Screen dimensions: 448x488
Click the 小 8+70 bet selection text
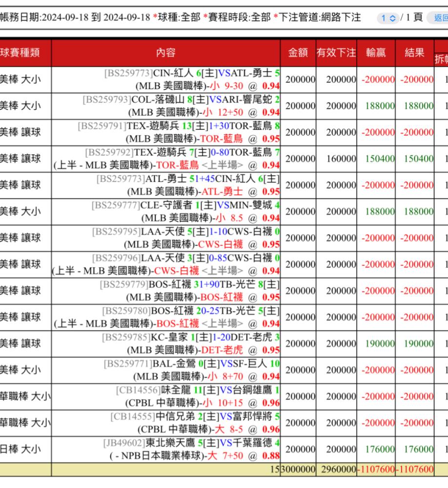tap(225, 377)
